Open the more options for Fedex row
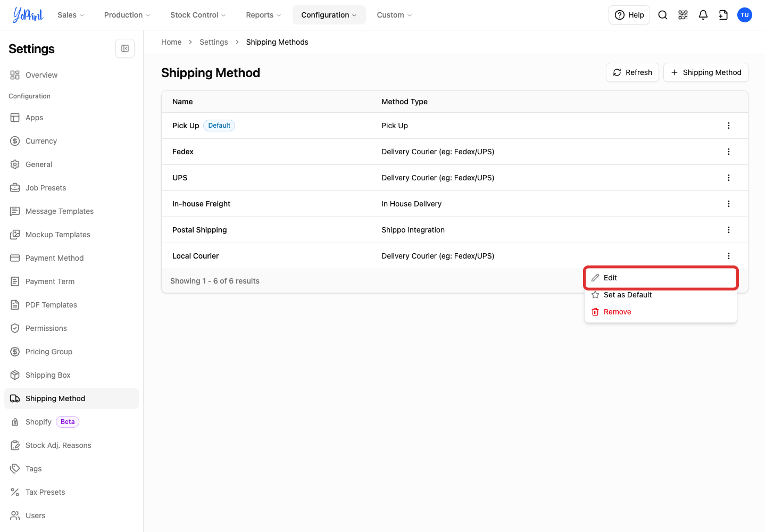766x532 pixels. click(729, 152)
